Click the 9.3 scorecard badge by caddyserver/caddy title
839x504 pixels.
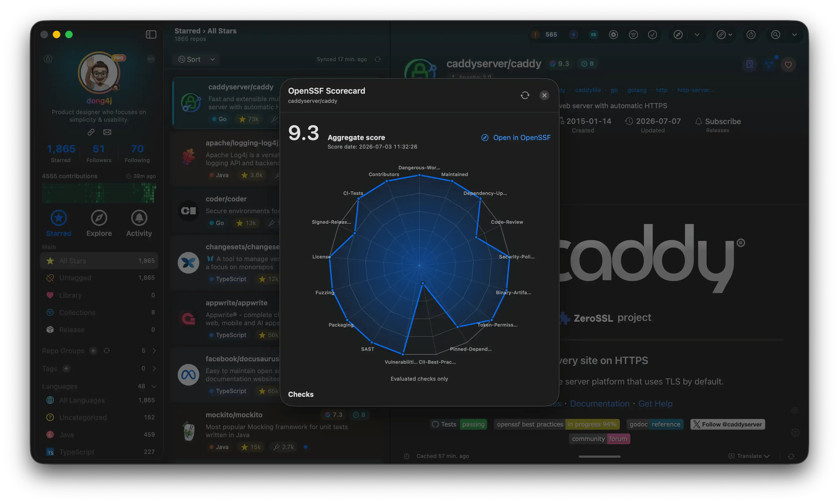(x=560, y=64)
